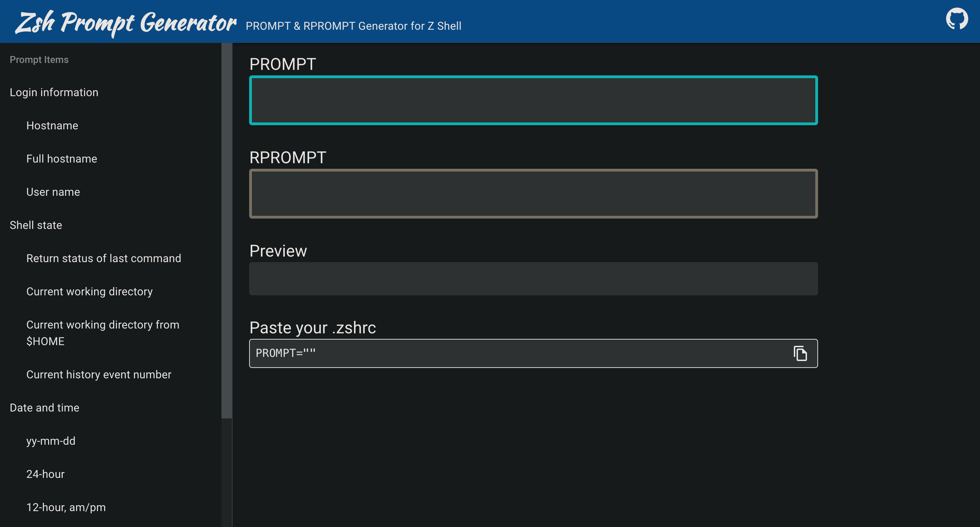
Task: Click the Login information heading
Action: tap(54, 92)
